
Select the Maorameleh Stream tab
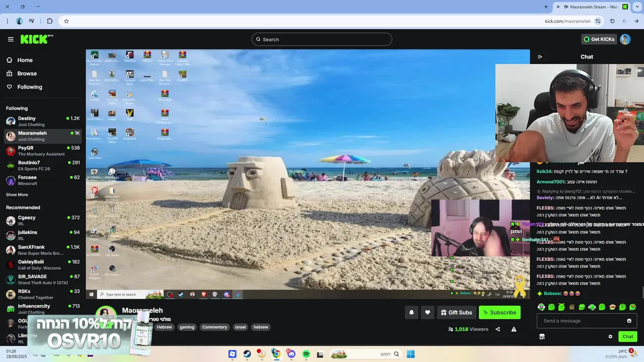[591, 7]
